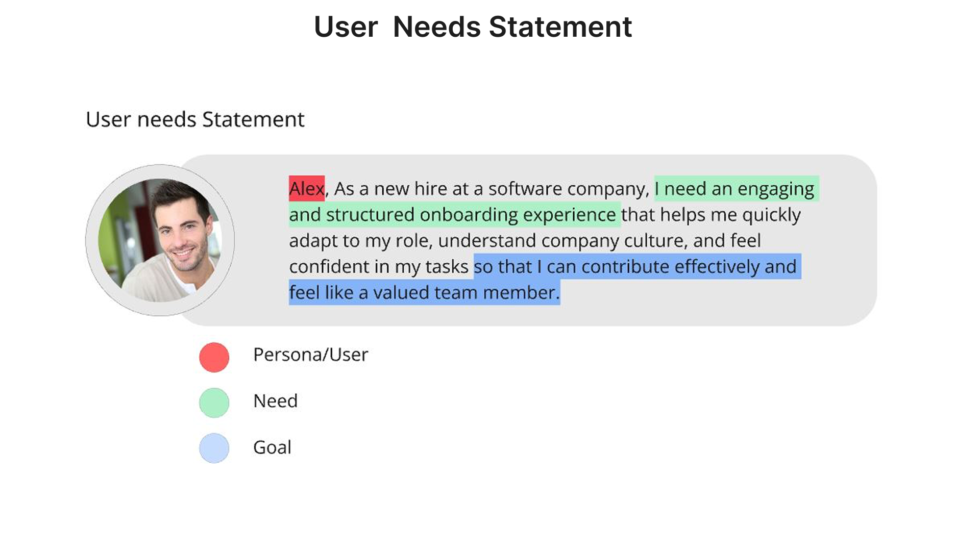Click the green Need legend circle

click(214, 403)
